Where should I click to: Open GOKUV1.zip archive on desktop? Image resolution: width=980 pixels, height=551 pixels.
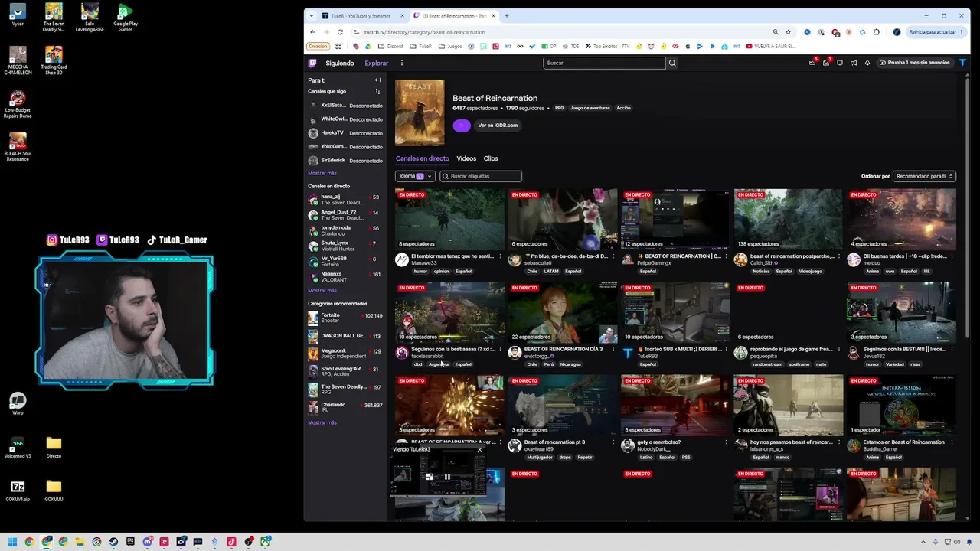click(18, 490)
